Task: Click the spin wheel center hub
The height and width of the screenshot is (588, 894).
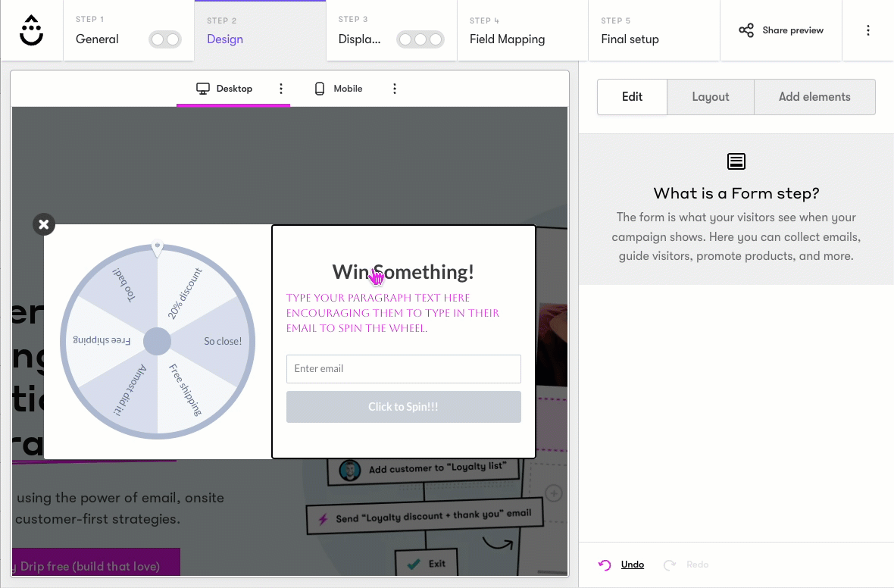Action: coord(157,341)
